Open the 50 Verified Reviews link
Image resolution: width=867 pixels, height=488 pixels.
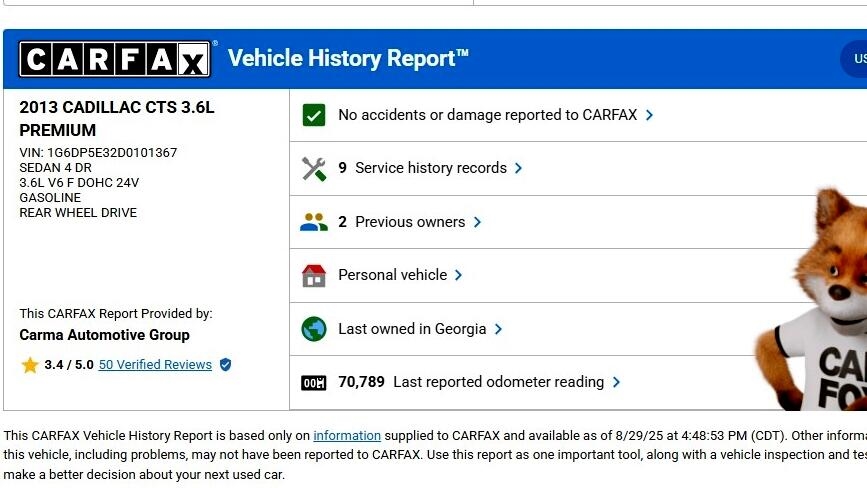click(x=155, y=365)
